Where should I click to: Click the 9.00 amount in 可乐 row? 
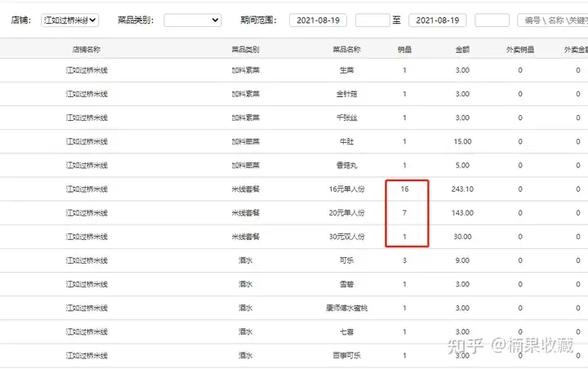pos(462,260)
